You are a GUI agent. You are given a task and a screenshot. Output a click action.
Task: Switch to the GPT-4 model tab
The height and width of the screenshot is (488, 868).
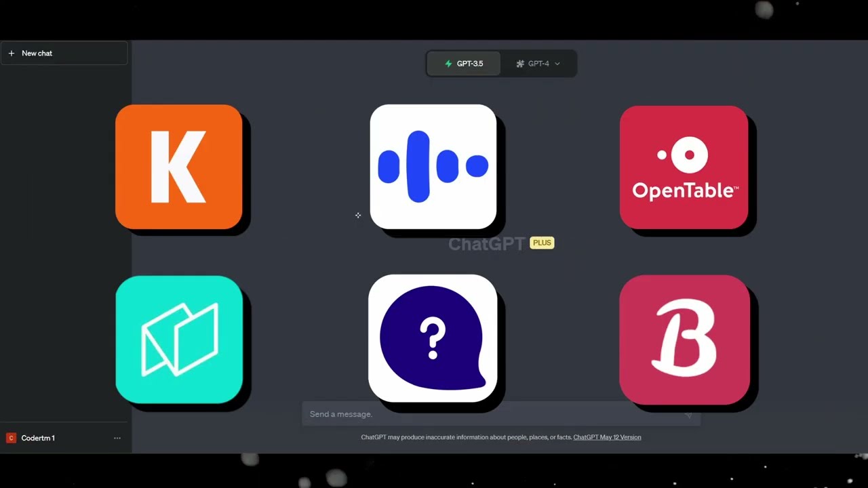[x=538, y=64]
